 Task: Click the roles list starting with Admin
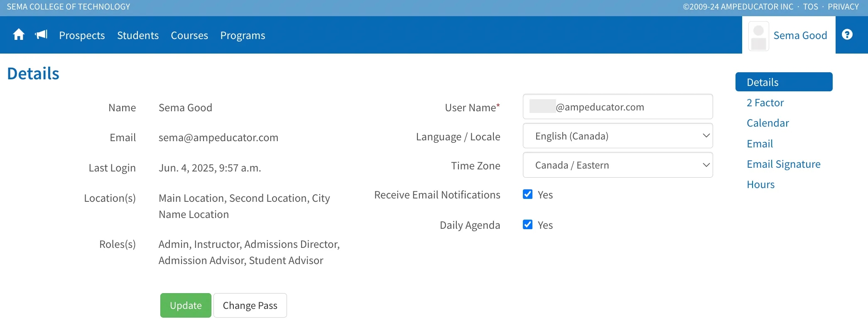(249, 252)
